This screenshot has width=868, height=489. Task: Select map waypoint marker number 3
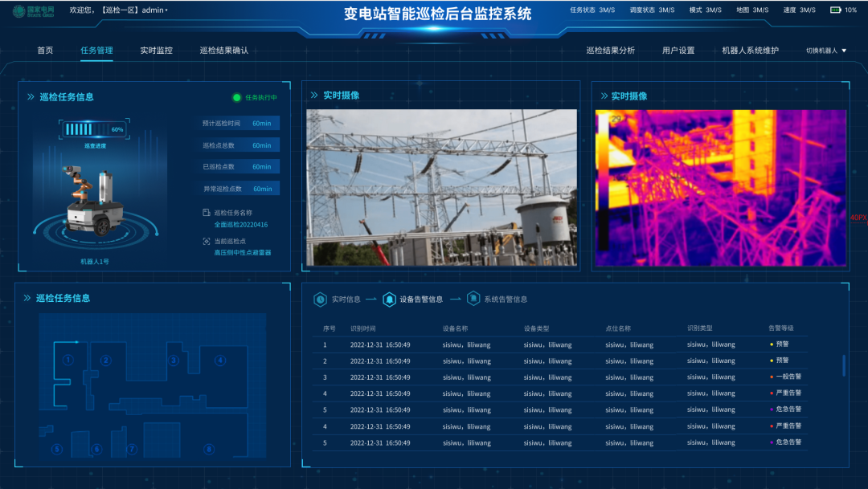click(174, 361)
